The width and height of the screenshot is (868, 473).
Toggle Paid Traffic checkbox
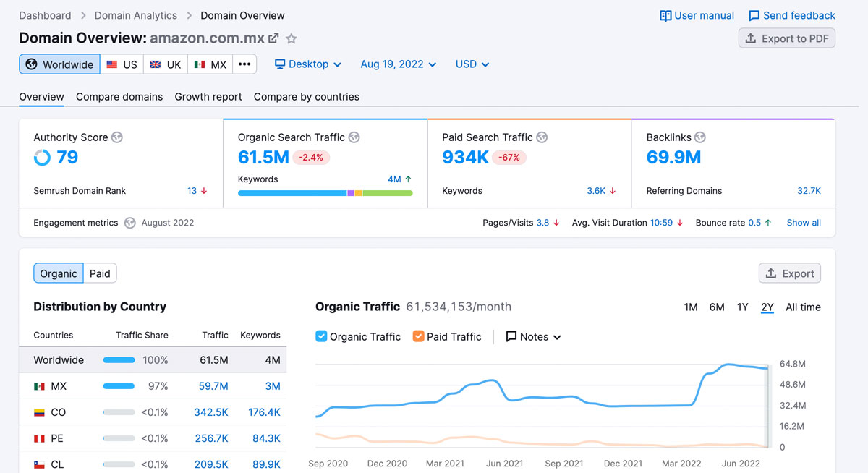(418, 336)
